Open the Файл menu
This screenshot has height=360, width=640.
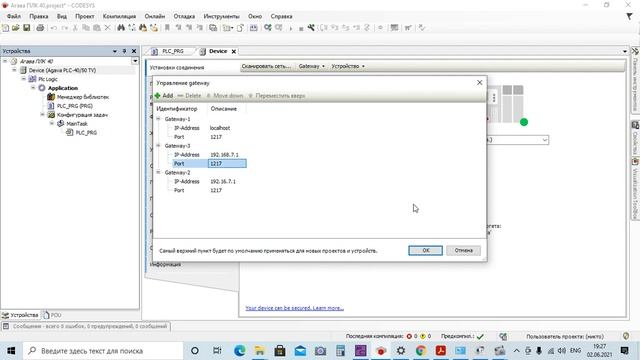point(14,16)
